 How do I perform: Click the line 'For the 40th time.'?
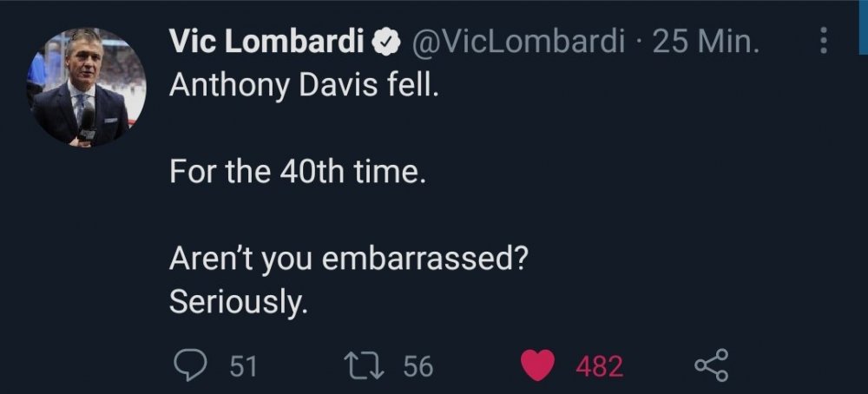[298, 172]
